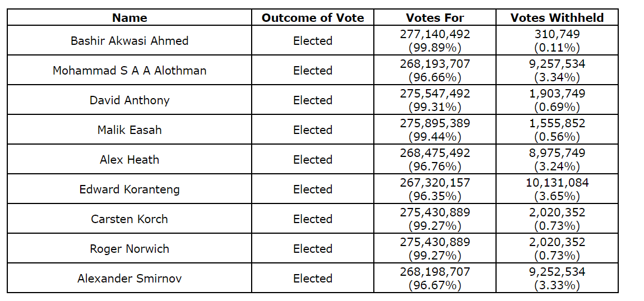Image resolution: width=644 pixels, height=301 pixels.
Task: Click Elected outcome for Alex Heath
Action: click(x=313, y=159)
